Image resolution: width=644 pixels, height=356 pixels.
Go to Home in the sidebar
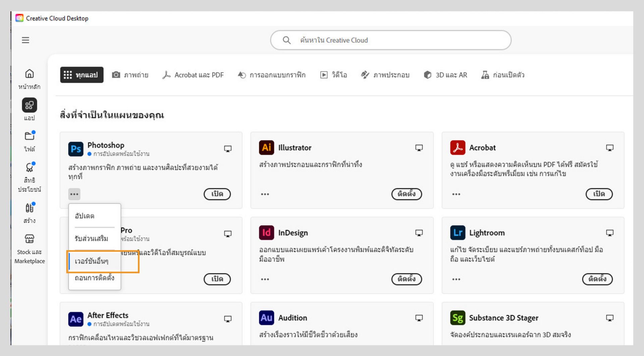30,74
